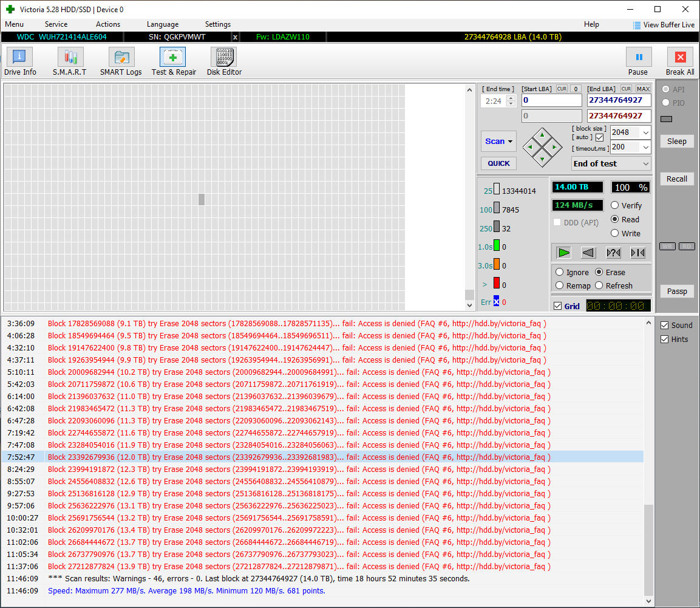
Task: Open the SMART Logs view
Action: [x=121, y=62]
